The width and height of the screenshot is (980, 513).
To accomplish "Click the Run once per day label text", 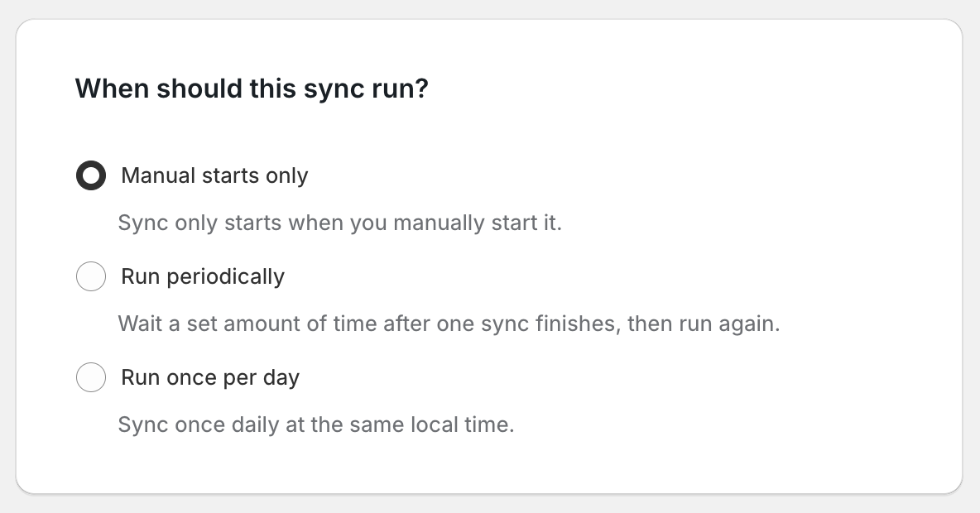I will 209,377.
